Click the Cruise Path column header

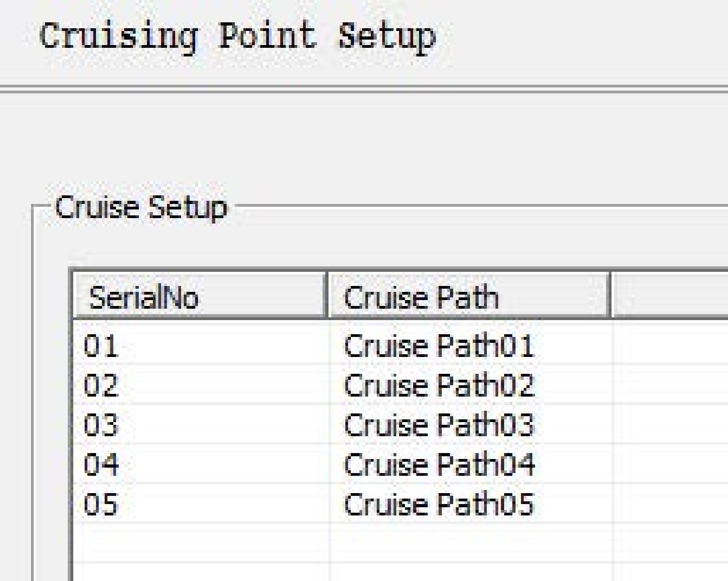(x=469, y=296)
